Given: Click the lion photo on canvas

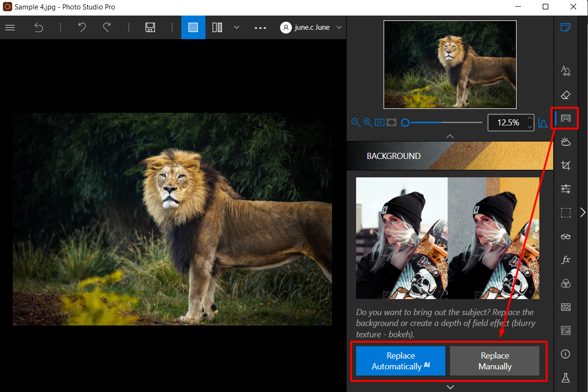Looking at the screenshot, I should 172,219.
